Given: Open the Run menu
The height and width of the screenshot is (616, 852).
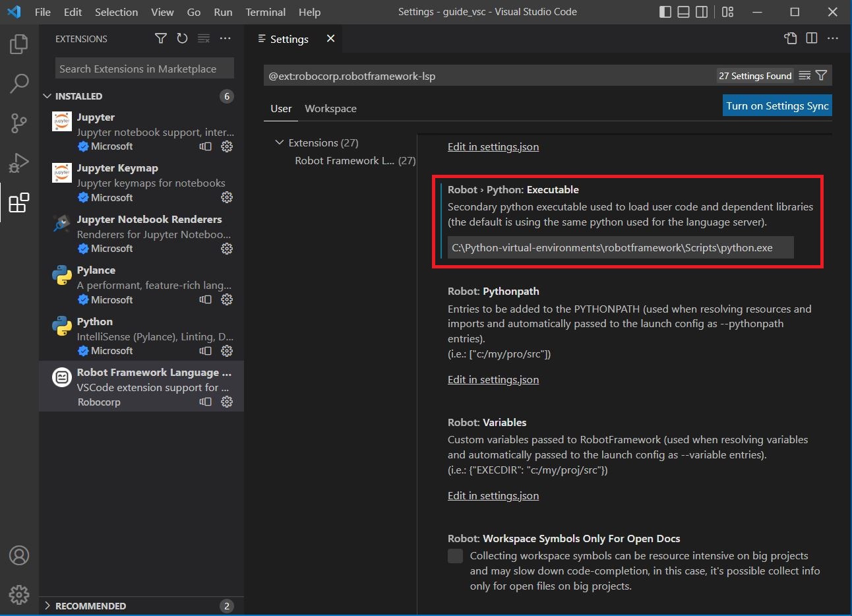Looking at the screenshot, I should (223, 12).
